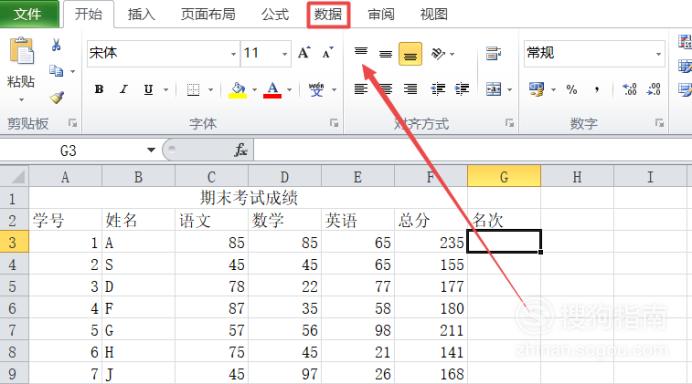Screen dimensions: 692x384
Task: Click the text orientation icon
Action: point(438,54)
